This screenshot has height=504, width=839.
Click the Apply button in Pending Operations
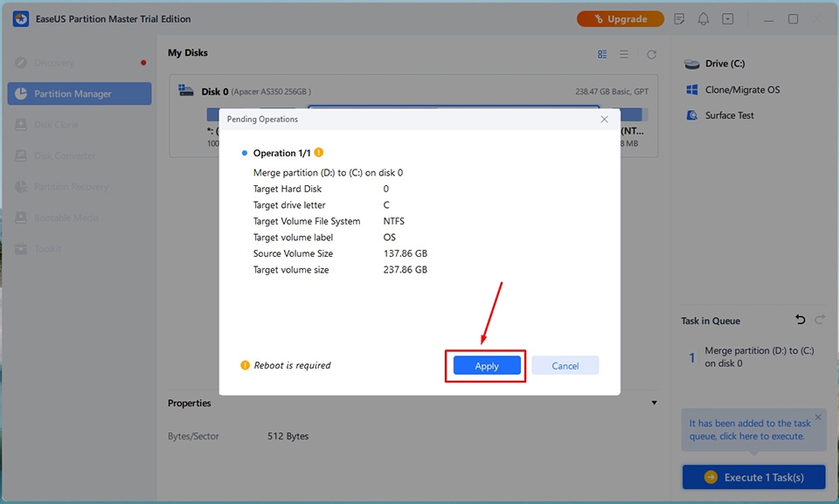(x=487, y=366)
